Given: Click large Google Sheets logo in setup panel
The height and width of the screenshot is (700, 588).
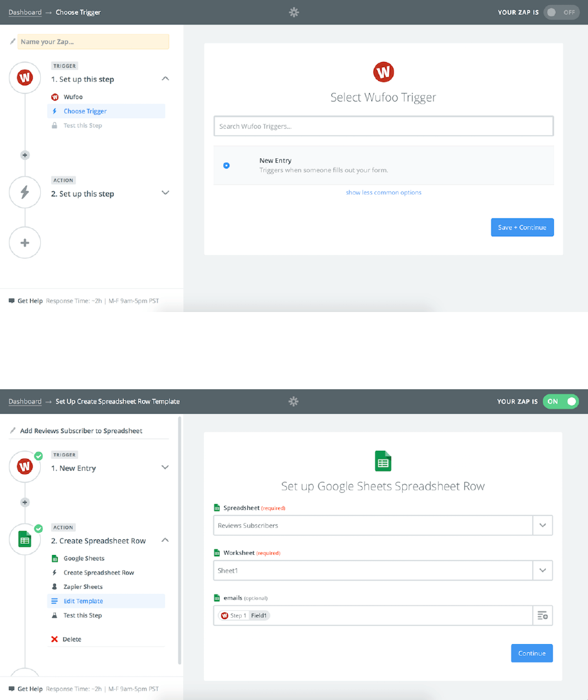Looking at the screenshot, I should [x=383, y=461].
